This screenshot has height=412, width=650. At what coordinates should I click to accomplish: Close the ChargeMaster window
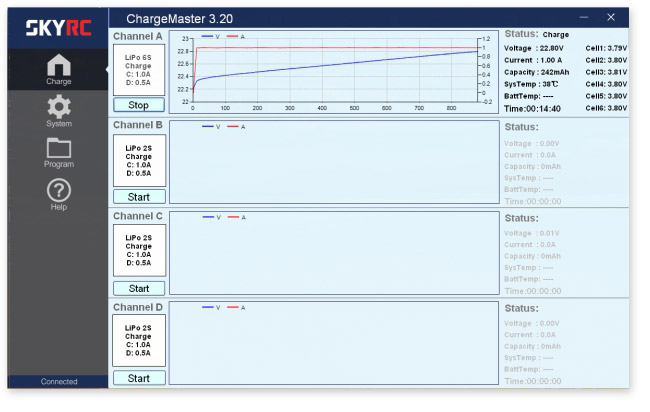611,17
